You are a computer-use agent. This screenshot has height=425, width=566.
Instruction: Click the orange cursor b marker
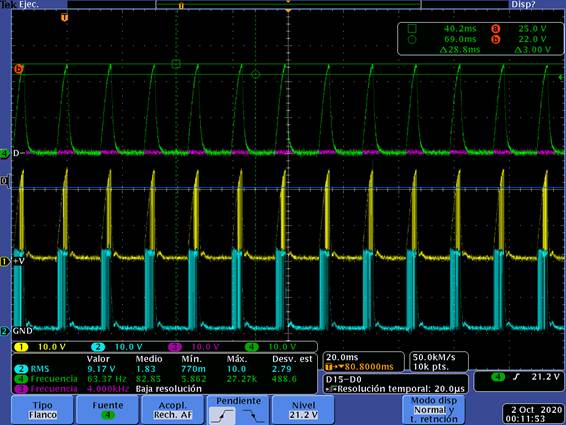pos(18,68)
